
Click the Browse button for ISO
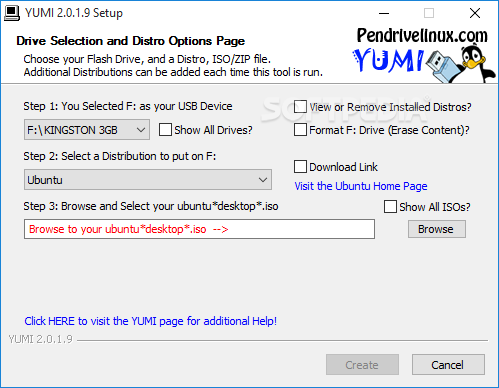[437, 229]
